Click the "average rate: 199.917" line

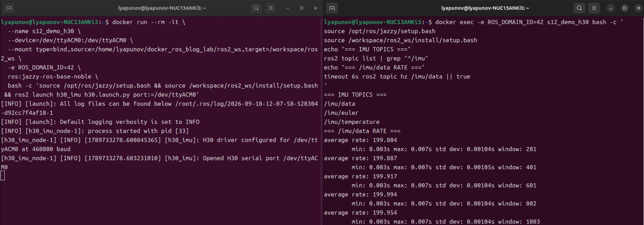coord(361,176)
